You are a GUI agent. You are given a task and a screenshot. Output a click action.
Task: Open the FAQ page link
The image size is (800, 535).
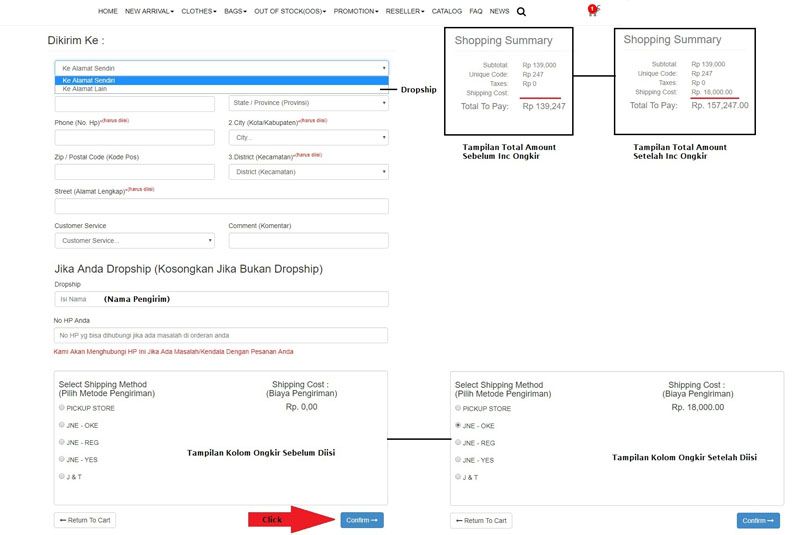[476, 11]
